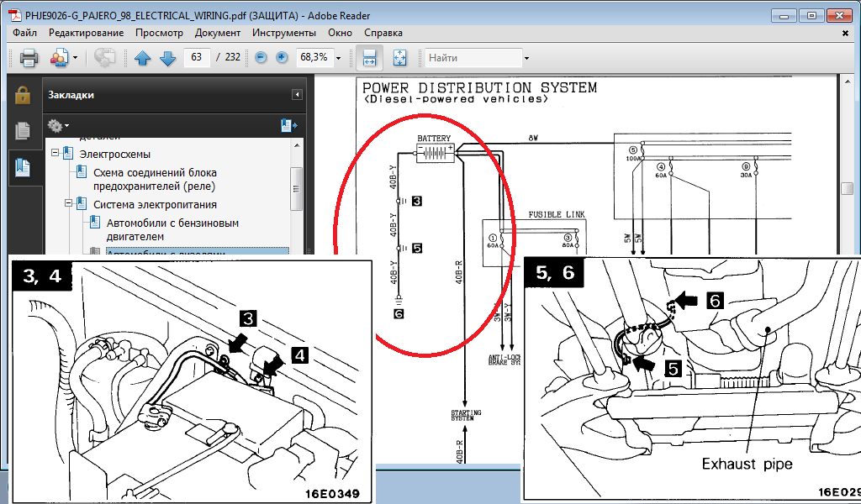Toggle fit one full page view
This screenshot has width=861, height=504.
pos(399,58)
